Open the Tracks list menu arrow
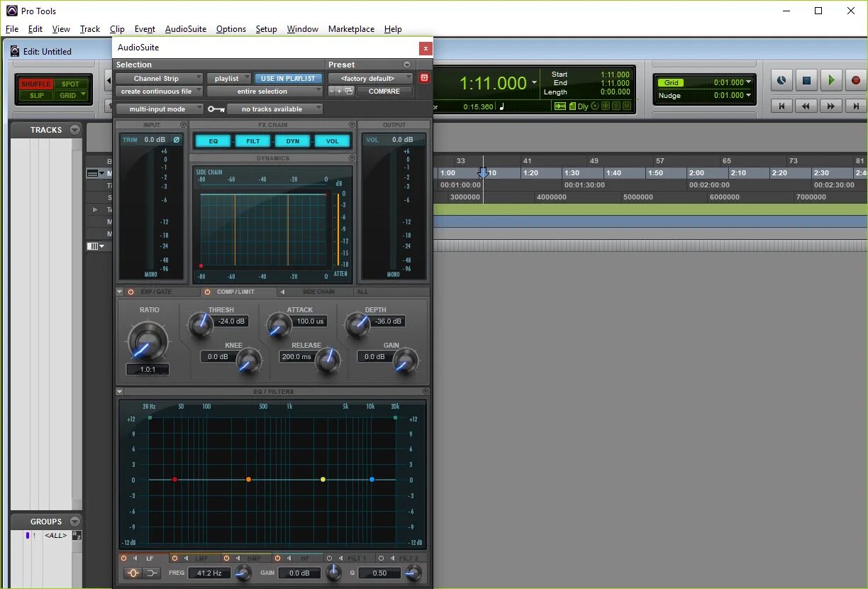The width and height of the screenshot is (868, 589). (x=75, y=130)
